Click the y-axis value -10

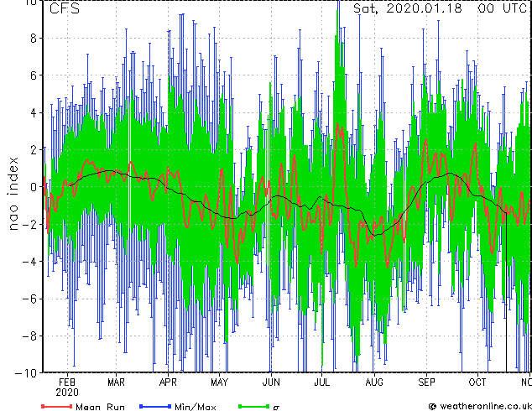point(26,373)
